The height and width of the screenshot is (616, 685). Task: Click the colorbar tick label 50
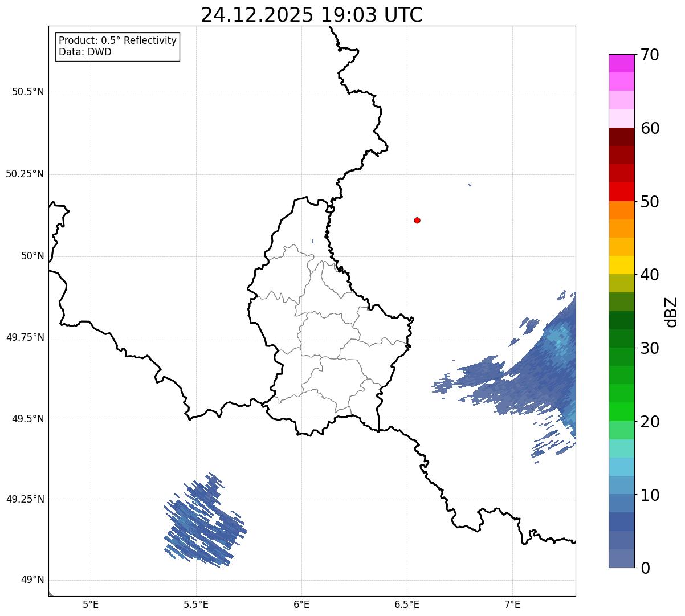coord(650,202)
